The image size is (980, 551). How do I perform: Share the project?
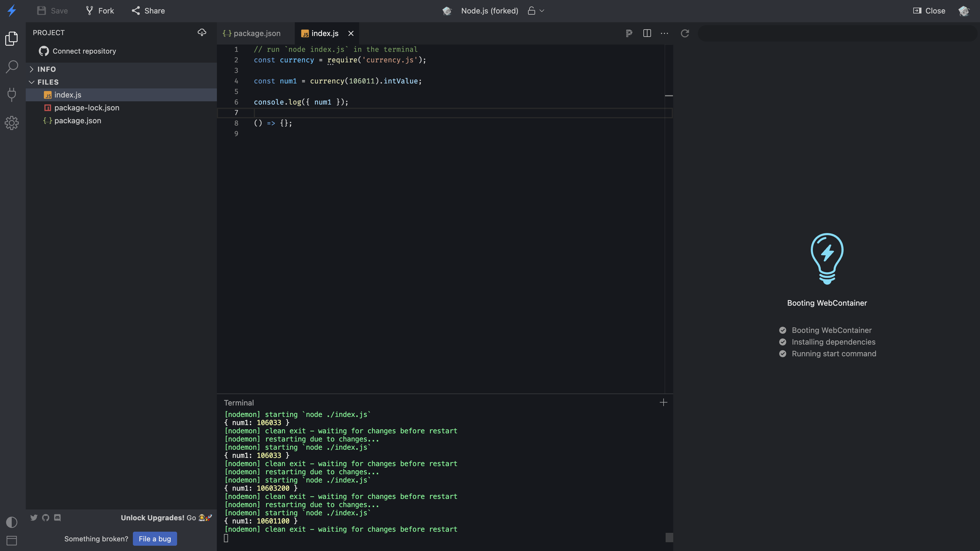tap(148, 11)
